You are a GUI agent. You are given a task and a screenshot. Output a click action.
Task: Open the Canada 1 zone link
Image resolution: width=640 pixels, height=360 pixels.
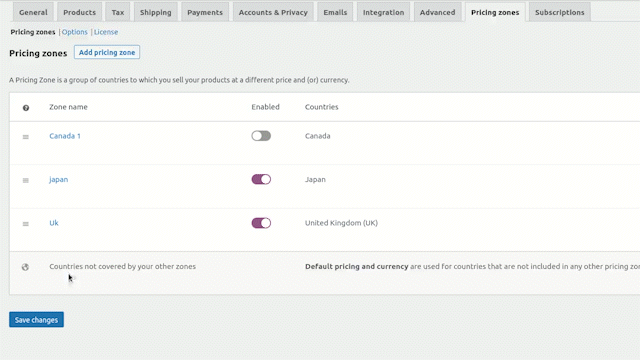tap(65, 136)
